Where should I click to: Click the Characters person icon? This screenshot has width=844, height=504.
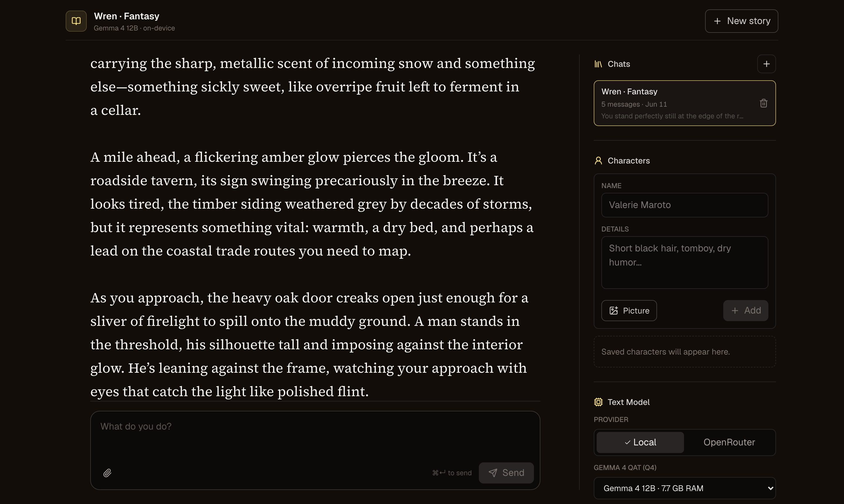click(598, 161)
